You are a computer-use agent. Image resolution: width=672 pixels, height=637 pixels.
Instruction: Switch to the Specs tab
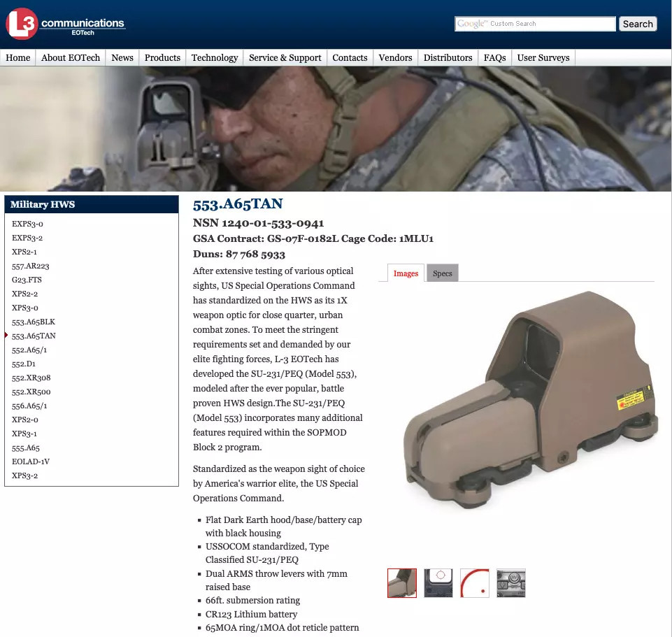(442, 273)
